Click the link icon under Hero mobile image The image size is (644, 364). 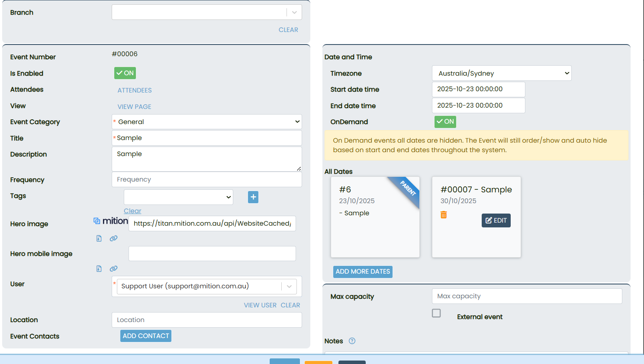tap(113, 268)
